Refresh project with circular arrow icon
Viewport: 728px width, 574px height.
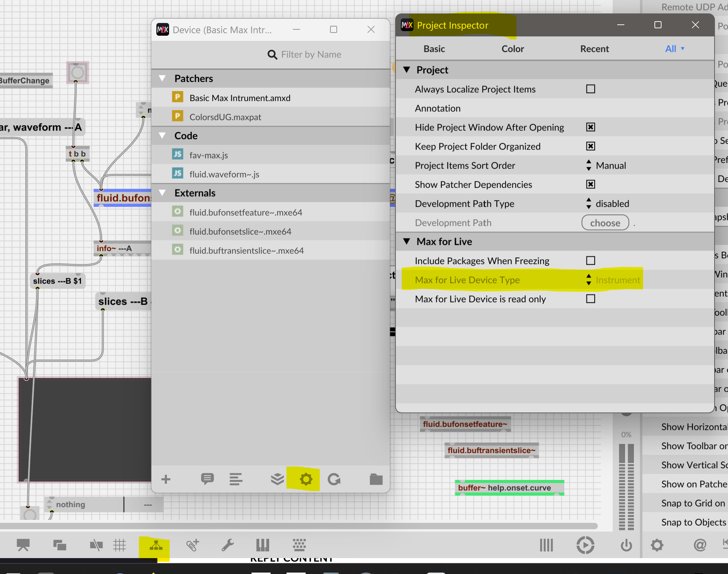(334, 479)
